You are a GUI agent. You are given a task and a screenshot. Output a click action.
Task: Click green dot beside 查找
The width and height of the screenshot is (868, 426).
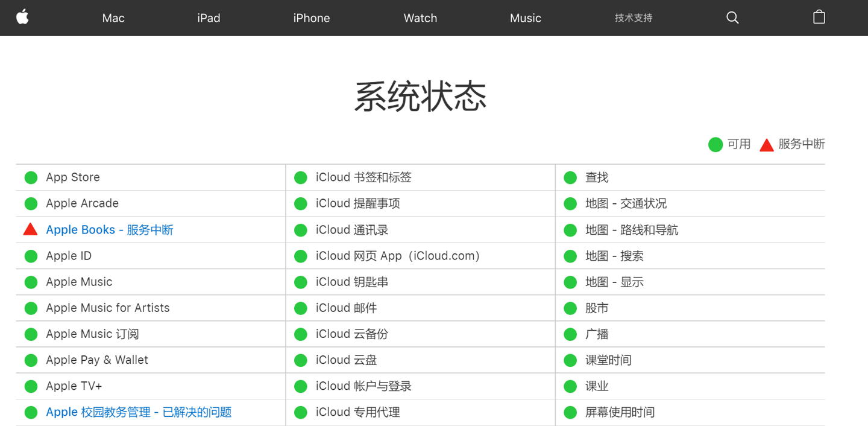pos(570,177)
